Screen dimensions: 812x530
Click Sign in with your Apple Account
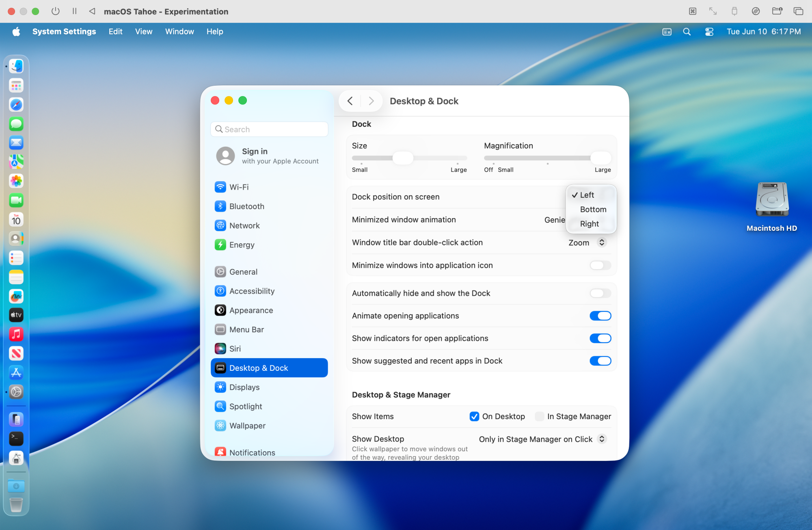tap(268, 156)
